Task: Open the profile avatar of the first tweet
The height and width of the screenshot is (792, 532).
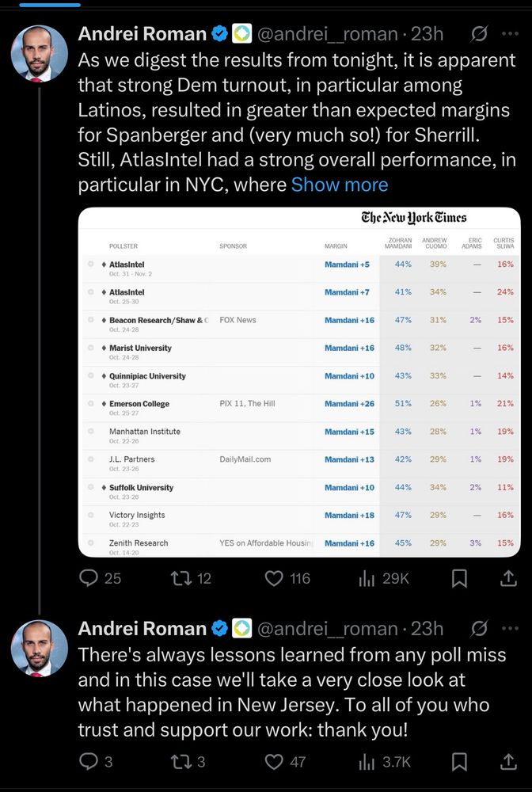Action: pos(40,53)
